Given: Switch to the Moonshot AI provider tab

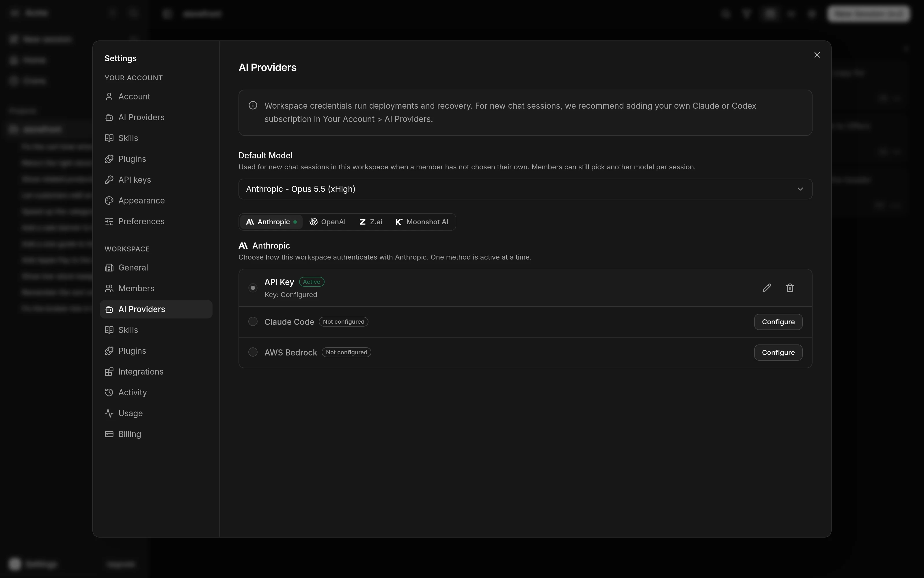Looking at the screenshot, I should point(422,222).
